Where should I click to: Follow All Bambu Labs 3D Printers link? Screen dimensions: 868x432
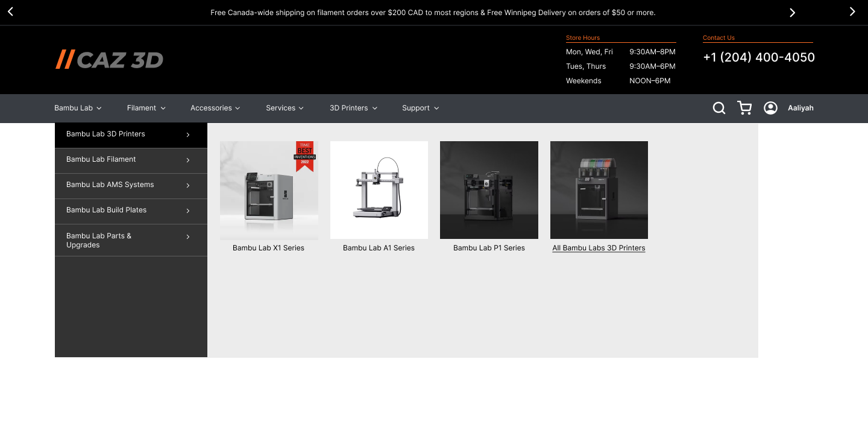(599, 248)
